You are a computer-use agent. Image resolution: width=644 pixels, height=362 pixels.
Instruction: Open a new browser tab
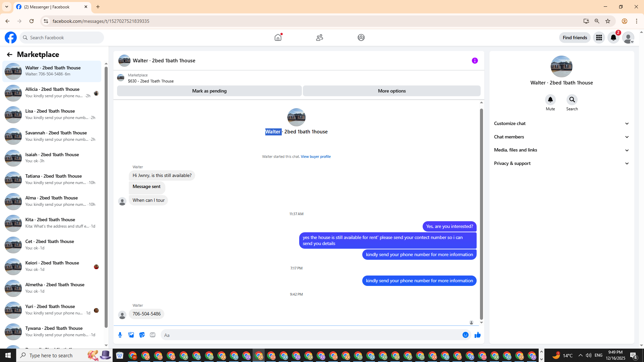coord(98,7)
